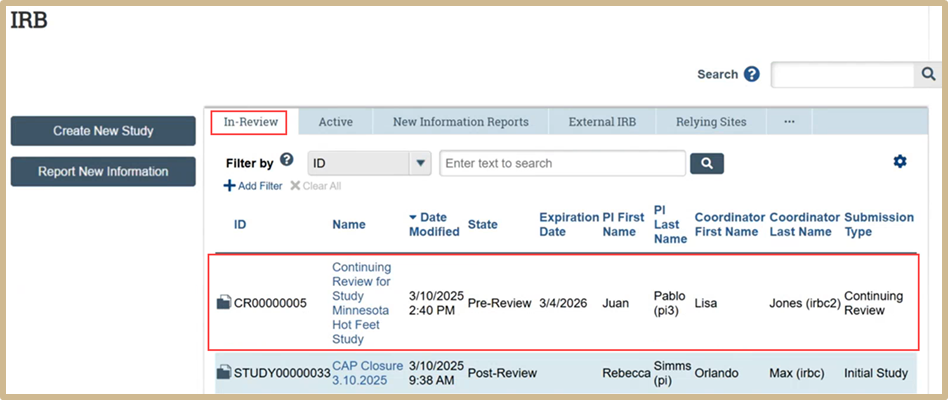Click the folder icon beside STUDY00000033

pos(224,373)
